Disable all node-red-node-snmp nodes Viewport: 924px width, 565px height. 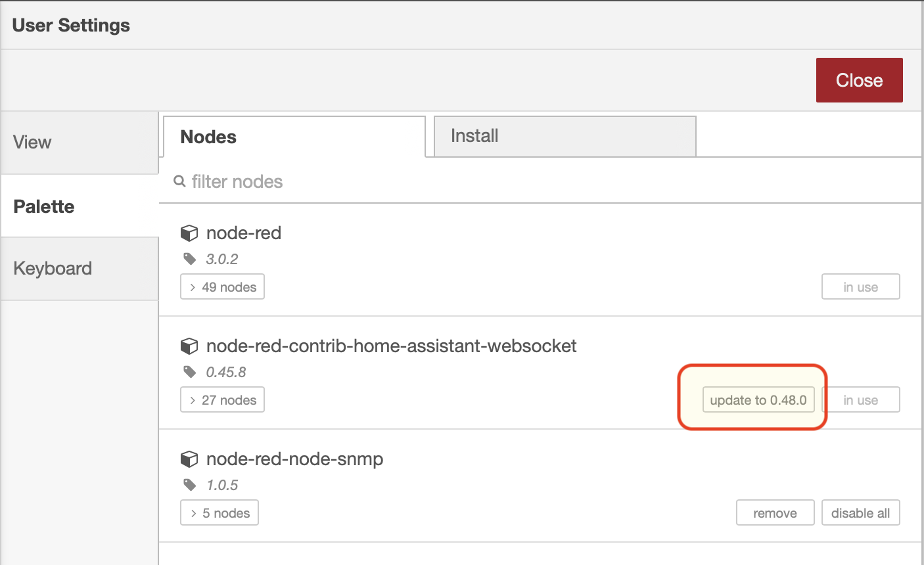tap(860, 513)
